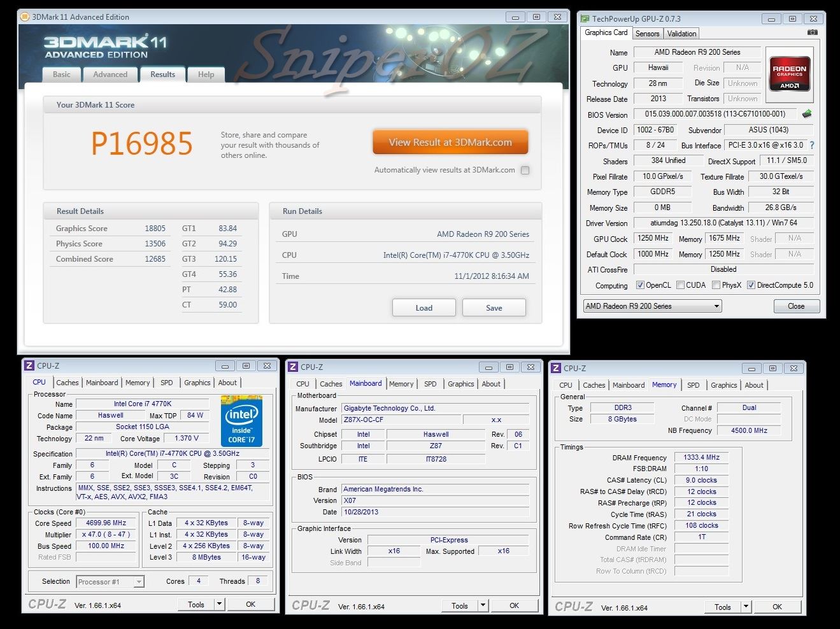Click the CAS# Latency 9.0 clocks field
Screen dimensions: 840x629
(x=701, y=480)
